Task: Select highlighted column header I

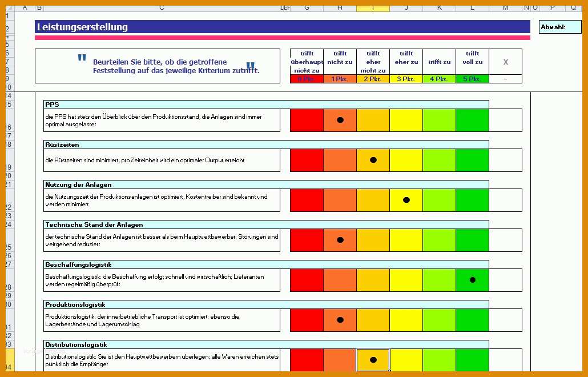Action: coord(373,7)
